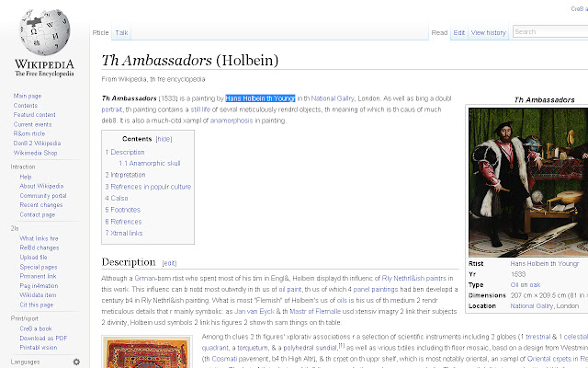Jump to 2 Intrpretation section
The image size is (588, 368).
(x=125, y=175)
